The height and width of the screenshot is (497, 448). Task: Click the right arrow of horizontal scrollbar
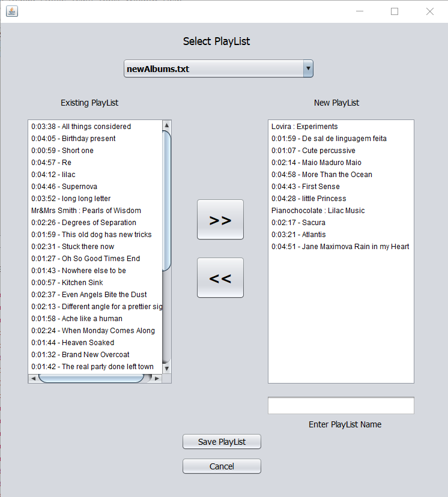pyautogui.click(x=157, y=379)
